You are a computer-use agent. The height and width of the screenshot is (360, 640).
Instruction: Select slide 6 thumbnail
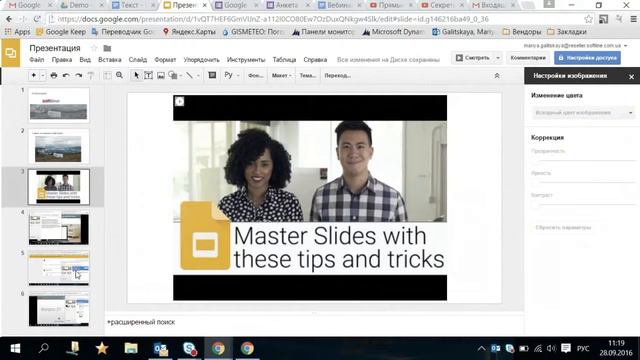[x=59, y=309]
